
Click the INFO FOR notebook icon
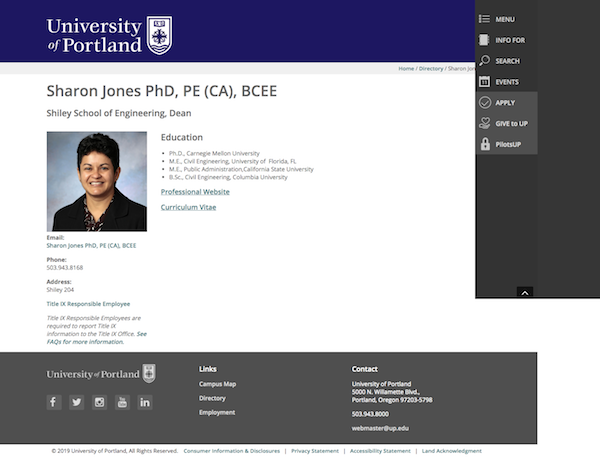[484, 40]
